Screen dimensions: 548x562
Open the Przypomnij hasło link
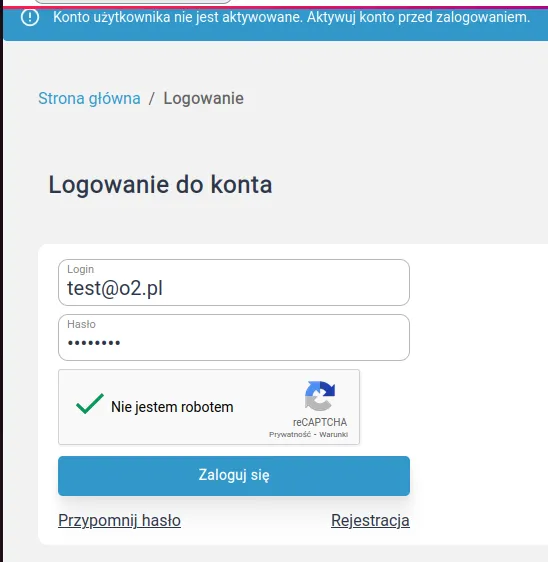[x=119, y=520]
